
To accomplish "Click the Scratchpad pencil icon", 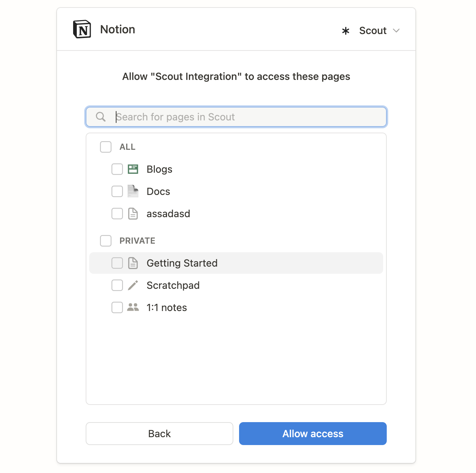I will coord(133,285).
